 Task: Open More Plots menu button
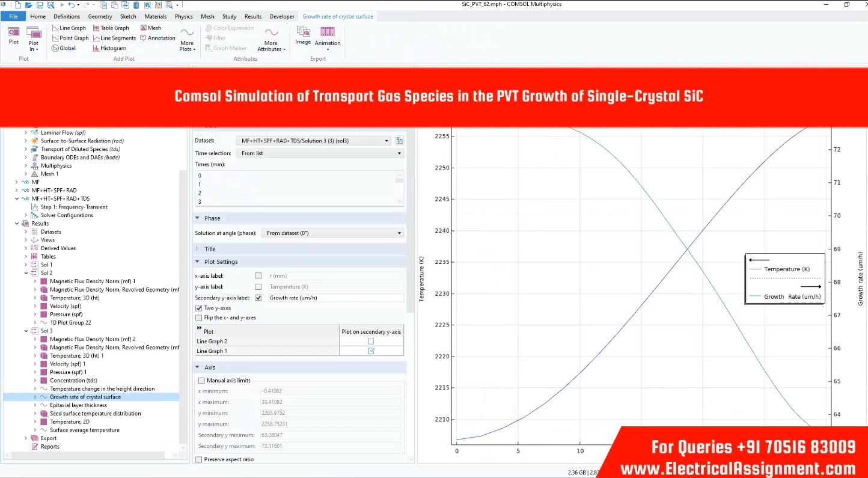[187, 38]
